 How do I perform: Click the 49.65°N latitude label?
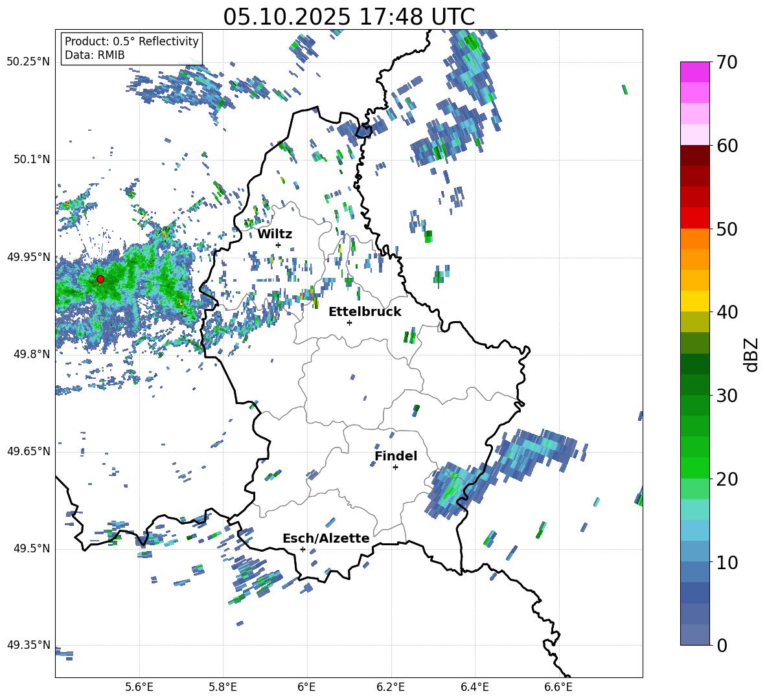(29, 451)
